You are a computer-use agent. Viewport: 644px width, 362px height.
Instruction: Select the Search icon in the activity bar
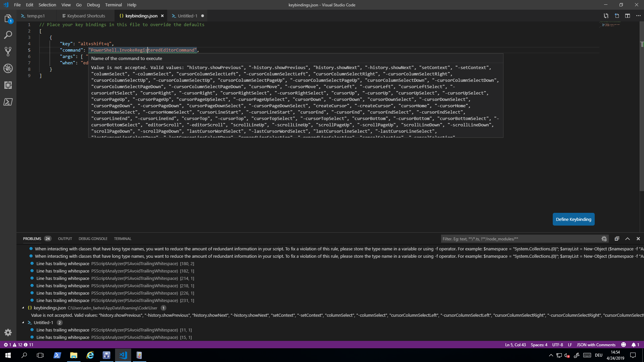pos(8,35)
